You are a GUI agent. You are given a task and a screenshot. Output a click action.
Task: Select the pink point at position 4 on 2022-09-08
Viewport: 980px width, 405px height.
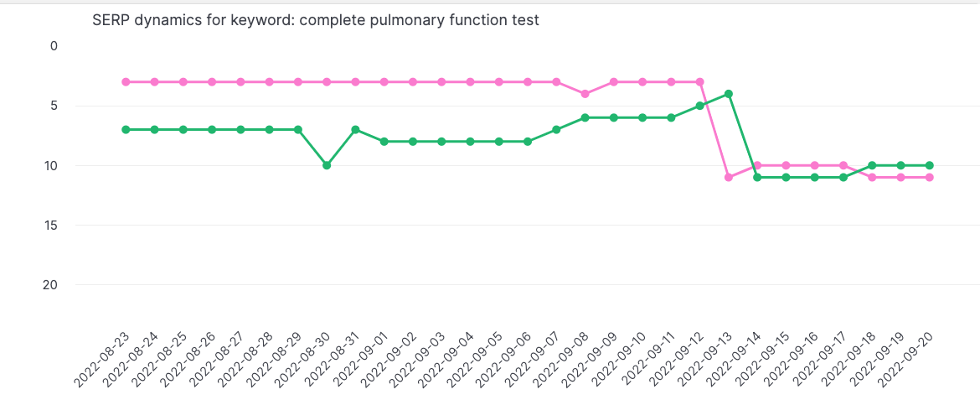coord(585,94)
